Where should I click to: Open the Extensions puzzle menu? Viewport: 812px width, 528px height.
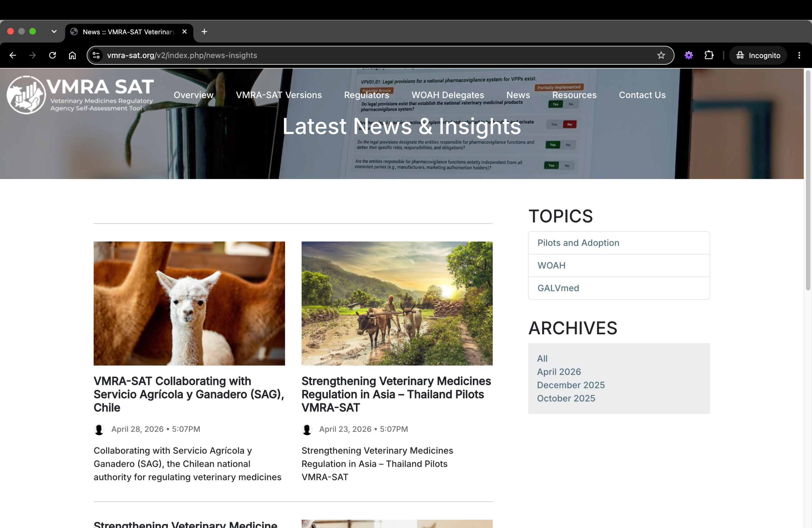pos(709,55)
